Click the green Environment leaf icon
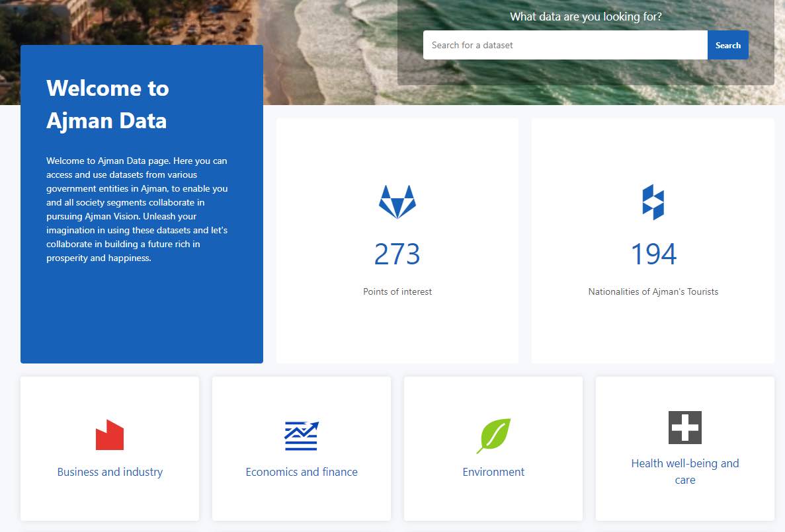 [x=493, y=436]
